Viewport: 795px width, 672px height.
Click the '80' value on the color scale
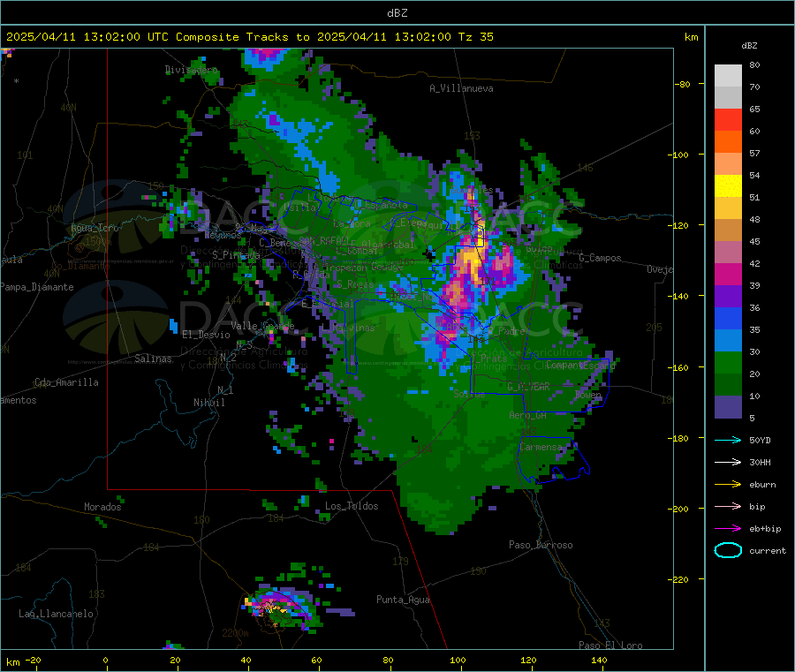click(x=754, y=64)
